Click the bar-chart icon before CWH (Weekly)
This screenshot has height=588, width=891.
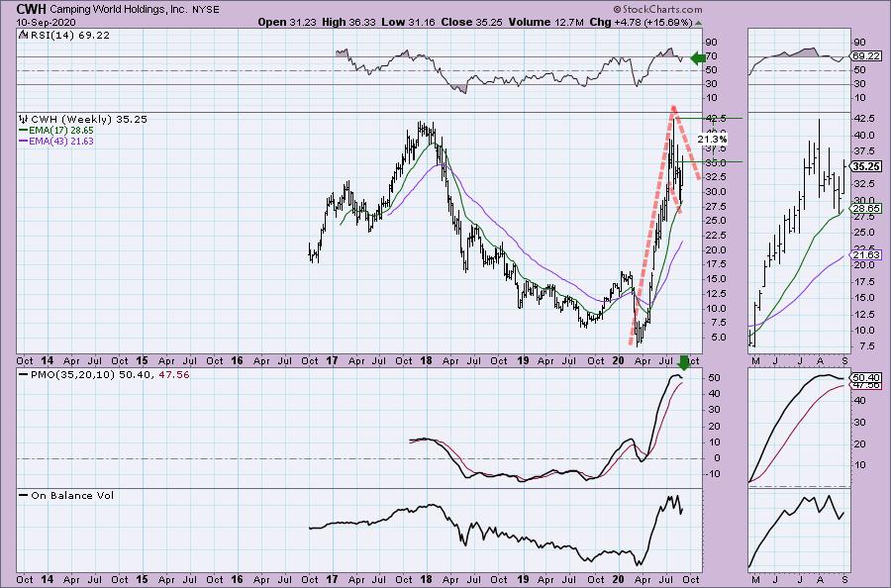pos(24,120)
